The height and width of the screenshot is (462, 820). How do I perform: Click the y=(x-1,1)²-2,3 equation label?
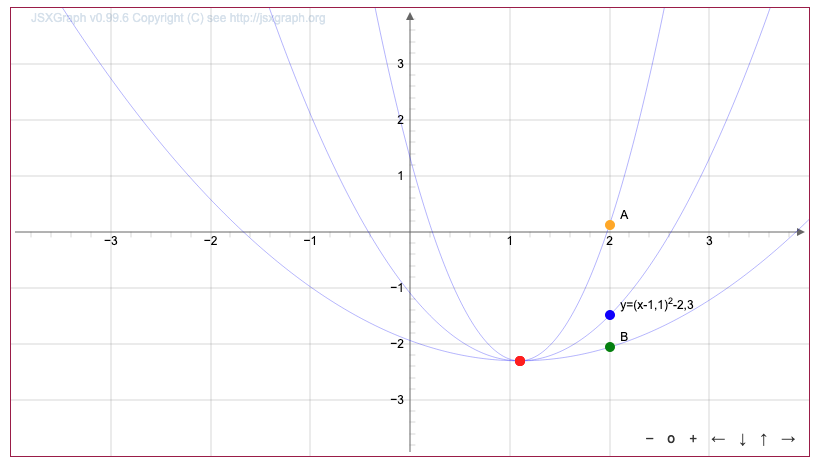point(657,305)
